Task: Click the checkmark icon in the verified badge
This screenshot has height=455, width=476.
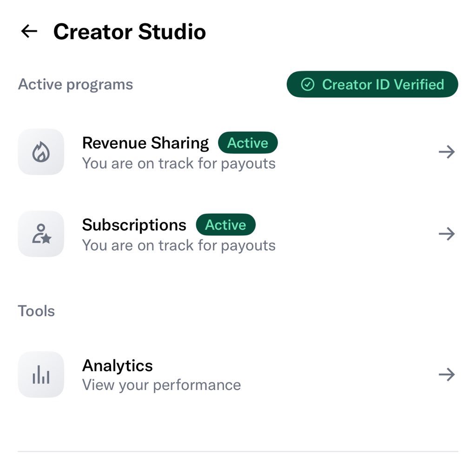Action: [x=307, y=85]
